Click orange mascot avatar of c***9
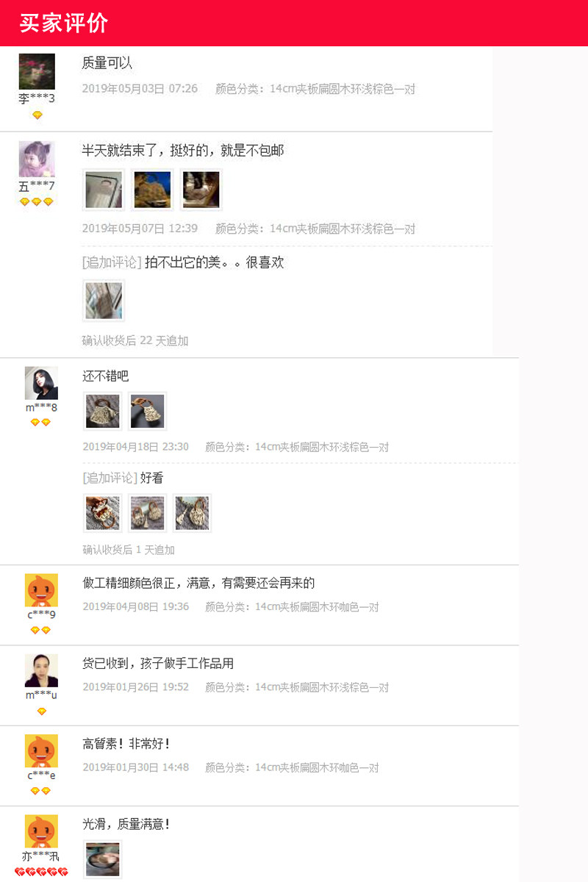 (41, 590)
